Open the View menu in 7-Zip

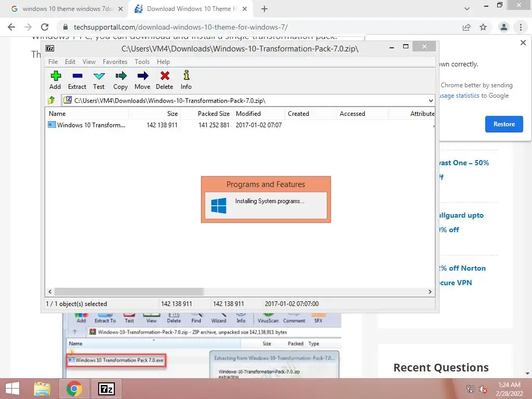(x=89, y=62)
